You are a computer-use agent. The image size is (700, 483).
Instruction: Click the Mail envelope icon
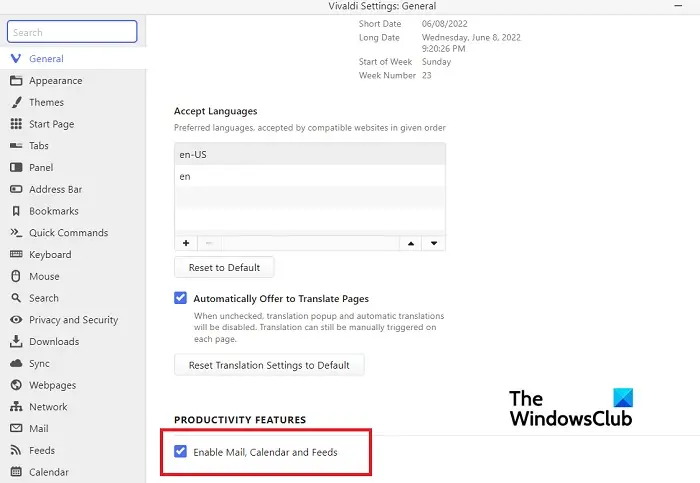(x=16, y=428)
